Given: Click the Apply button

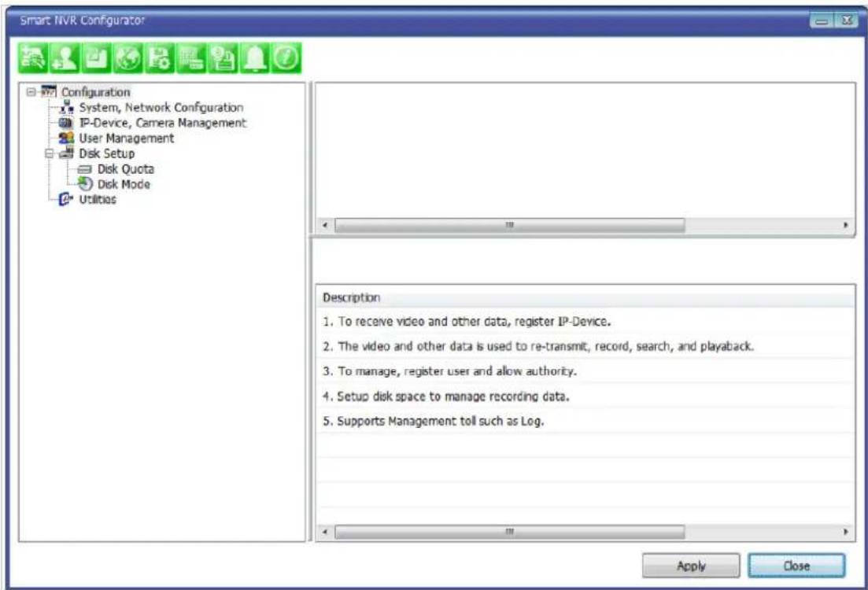Looking at the screenshot, I should tap(691, 566).
